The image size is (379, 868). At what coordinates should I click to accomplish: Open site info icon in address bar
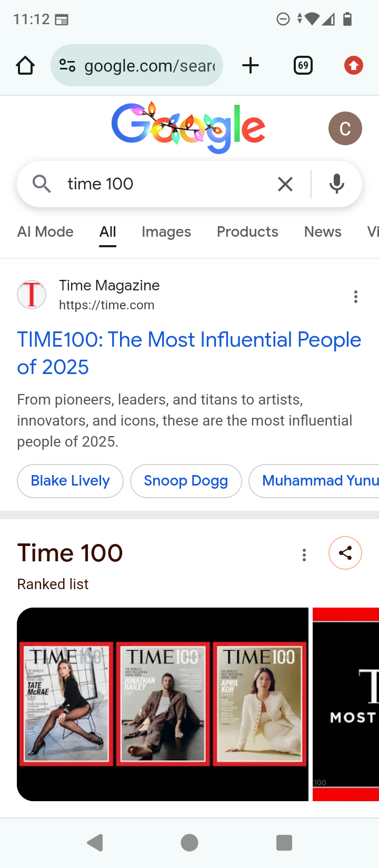(x=67, y=66)
